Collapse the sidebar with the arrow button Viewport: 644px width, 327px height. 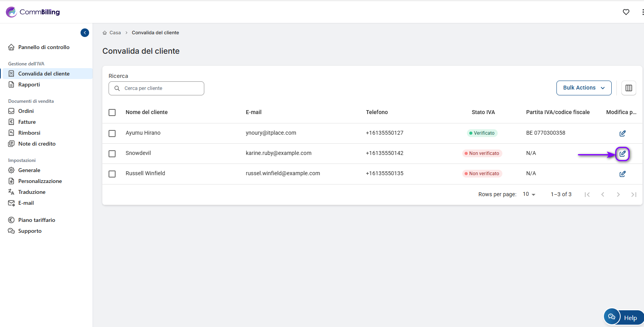pyautogui.click(x=85, y=33)
